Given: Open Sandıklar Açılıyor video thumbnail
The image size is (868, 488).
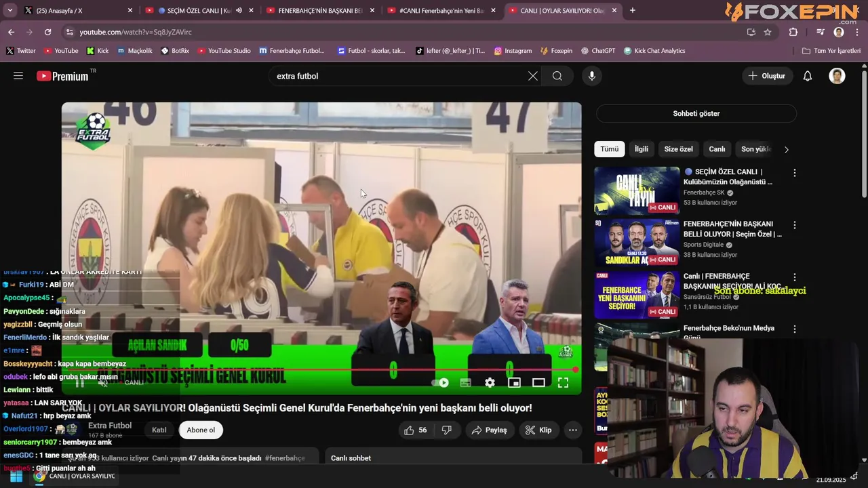Looking at the screenshot, I should pos(637,243).
